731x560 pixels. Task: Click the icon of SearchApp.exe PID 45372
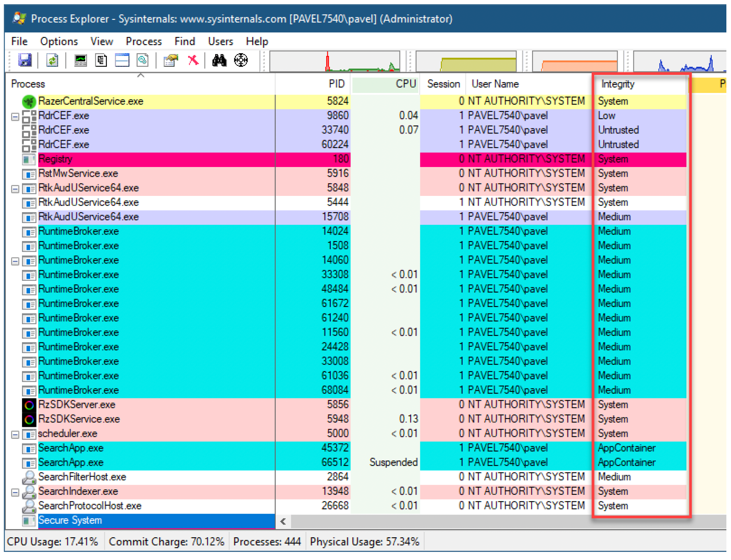pyautogui.click(x=29, y=449)
